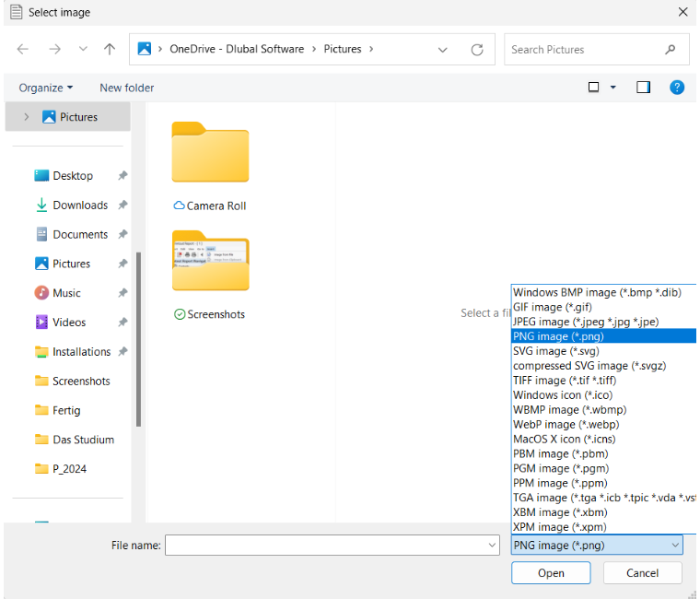Viewport: 700px width, 599px height.
Task: Click the Open button
Action: pyautogui.click(x=551, y=572)
